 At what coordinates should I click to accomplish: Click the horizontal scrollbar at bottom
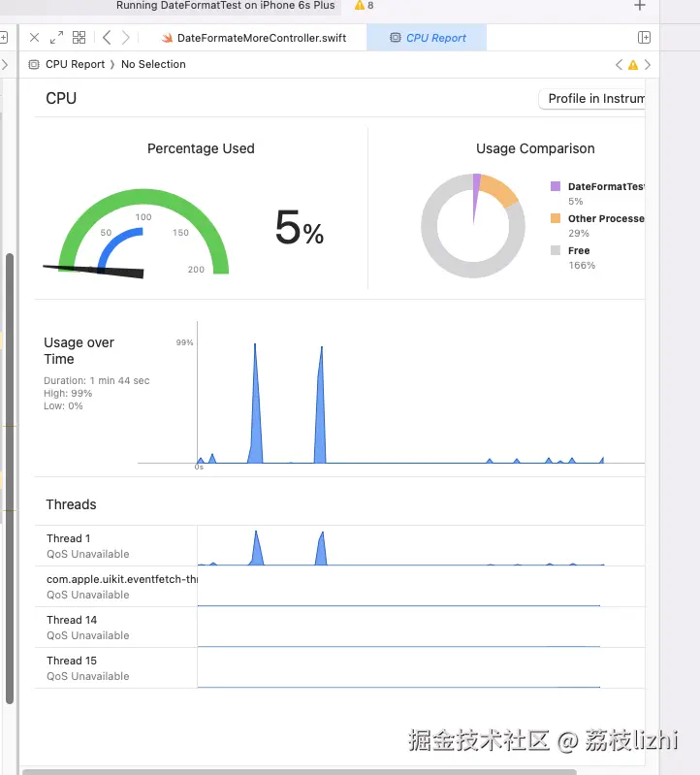click(x=300, y=771)
